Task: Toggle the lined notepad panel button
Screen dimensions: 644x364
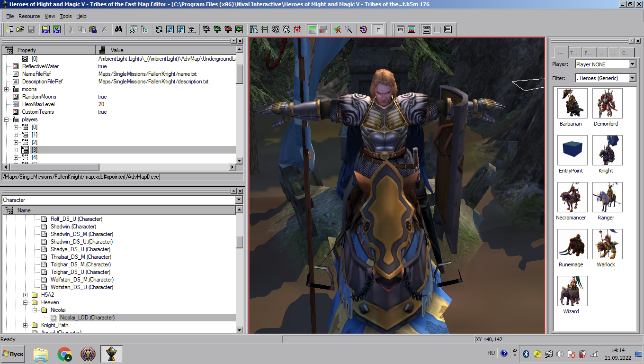Action: pos(426,29)
